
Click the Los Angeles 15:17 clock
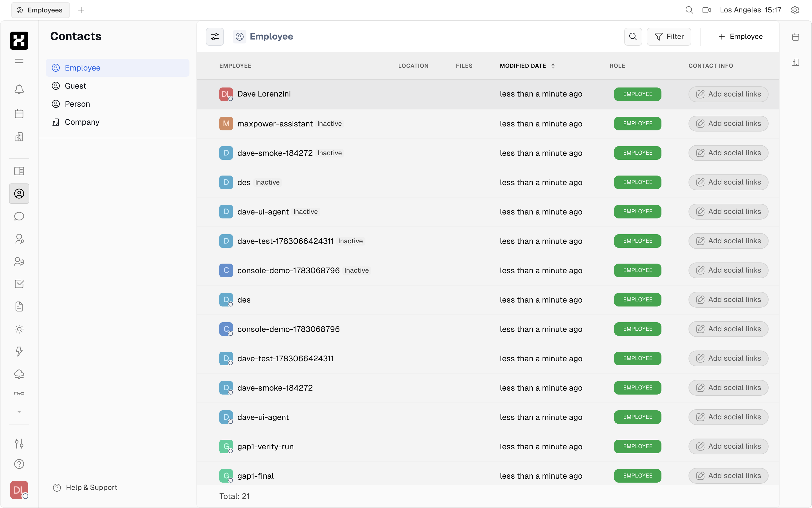click(x=750, y=10)
